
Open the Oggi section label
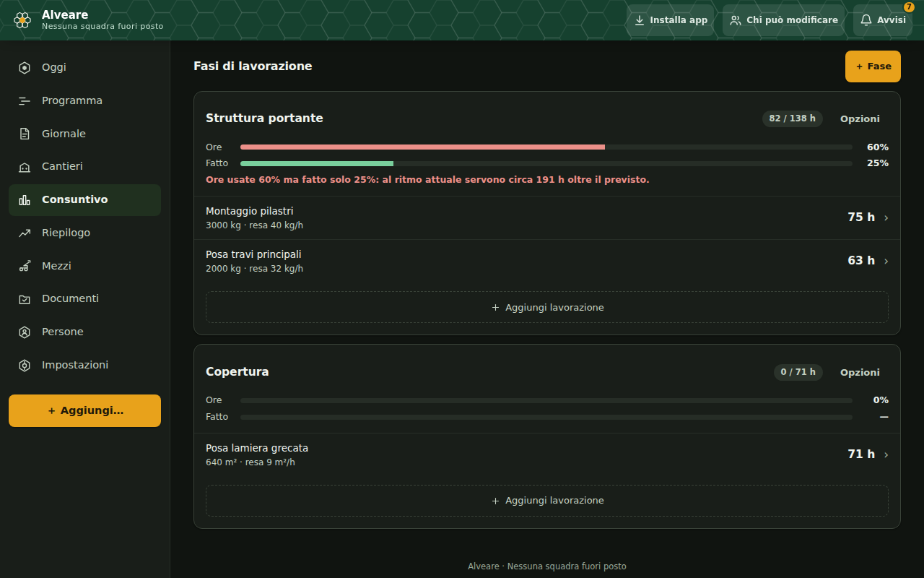pyautogui.click(x=54, y=67)
